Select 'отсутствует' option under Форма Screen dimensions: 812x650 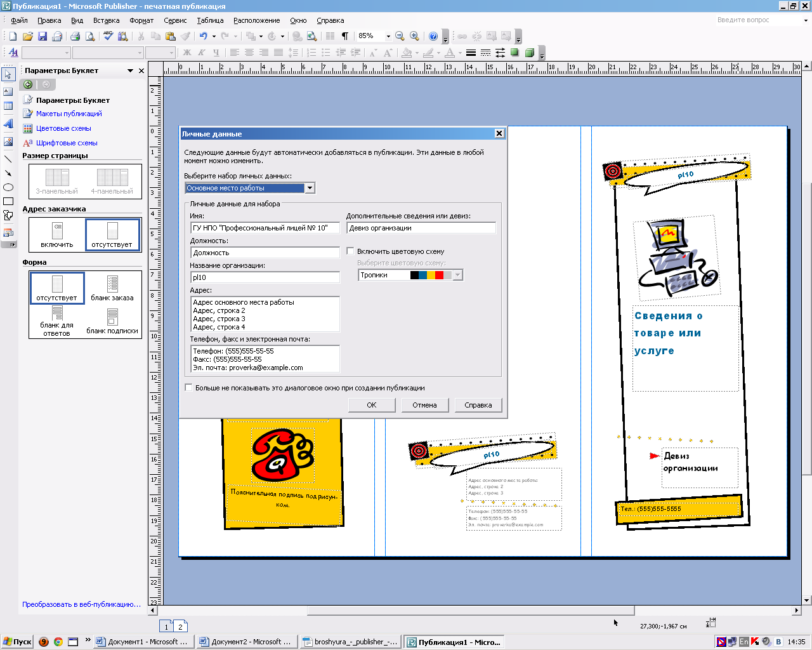click(56, 288)
